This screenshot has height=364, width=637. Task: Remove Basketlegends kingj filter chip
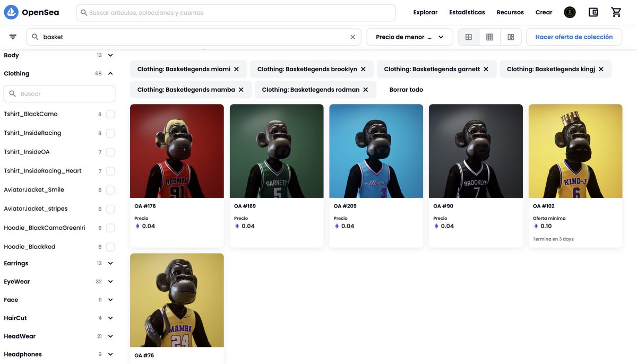point(601,69)
